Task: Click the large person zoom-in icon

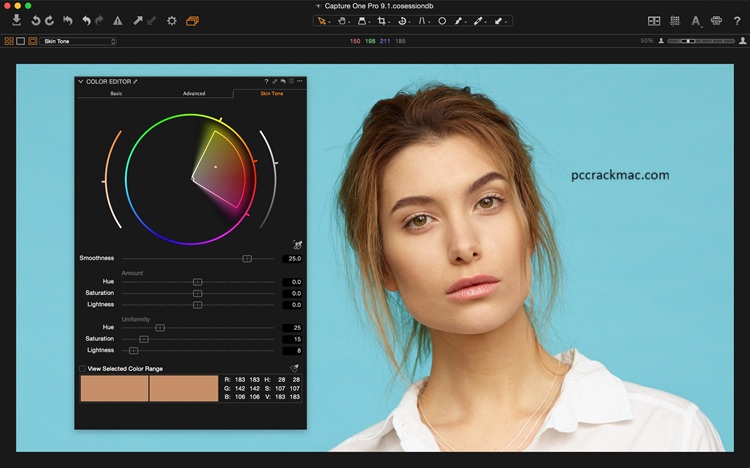Action: pos(743,41)
